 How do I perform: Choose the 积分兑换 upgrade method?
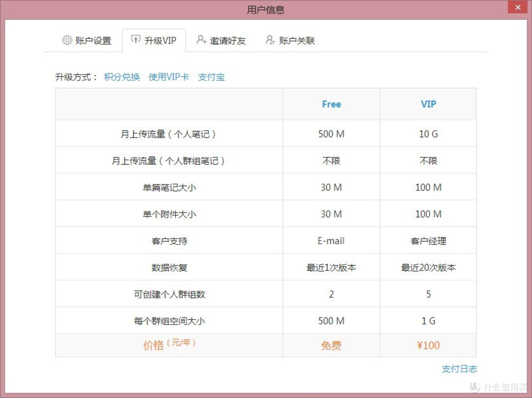click(122, 77)
